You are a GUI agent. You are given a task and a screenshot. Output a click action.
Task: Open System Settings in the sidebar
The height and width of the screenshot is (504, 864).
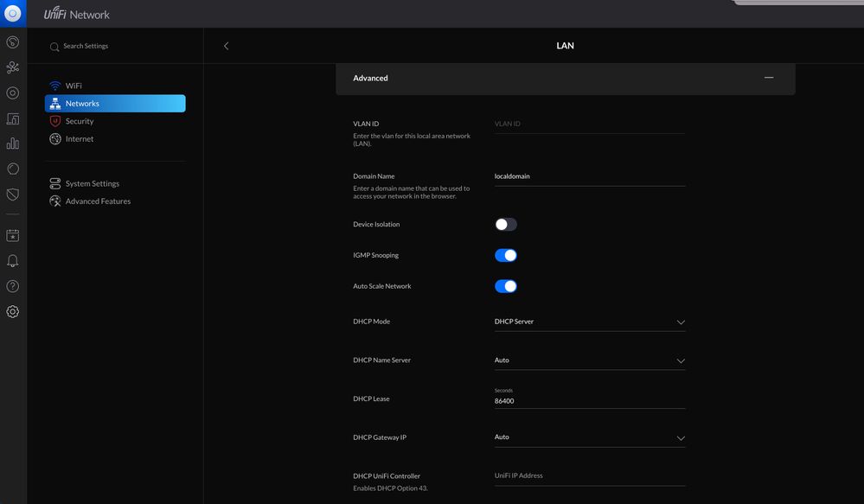tap(91, 182)
